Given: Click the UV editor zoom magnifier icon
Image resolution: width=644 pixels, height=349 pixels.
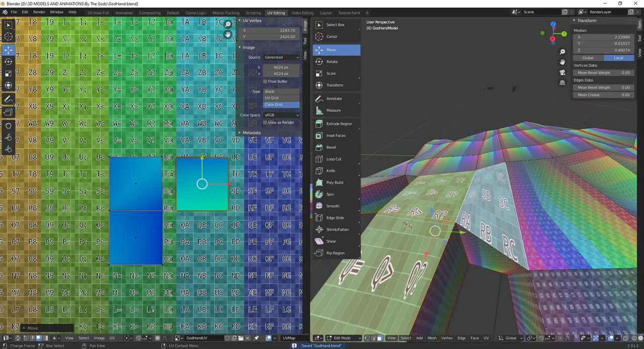Looking at the screenshot, I should [228, 24].
